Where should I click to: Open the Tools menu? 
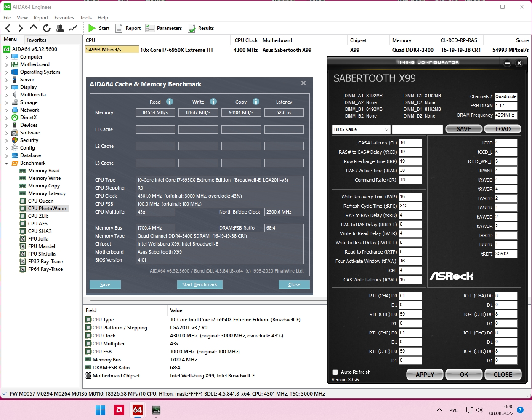[x=86, y=18]
